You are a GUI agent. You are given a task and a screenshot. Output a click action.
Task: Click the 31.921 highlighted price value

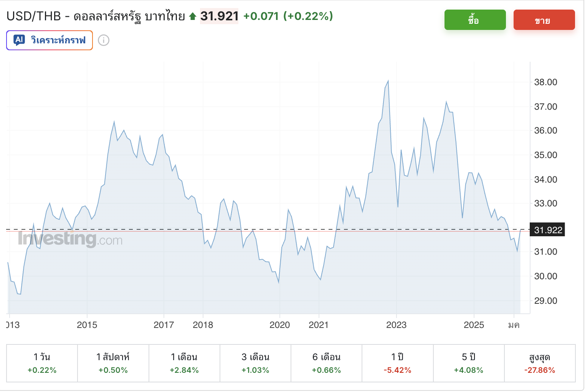pos(219,16)
